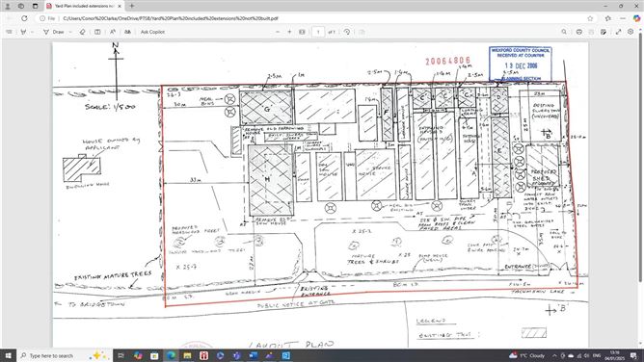Open the tab actions menu icon
The height and width of the screenshot is (362, 644).
click(x=35, y=6)
